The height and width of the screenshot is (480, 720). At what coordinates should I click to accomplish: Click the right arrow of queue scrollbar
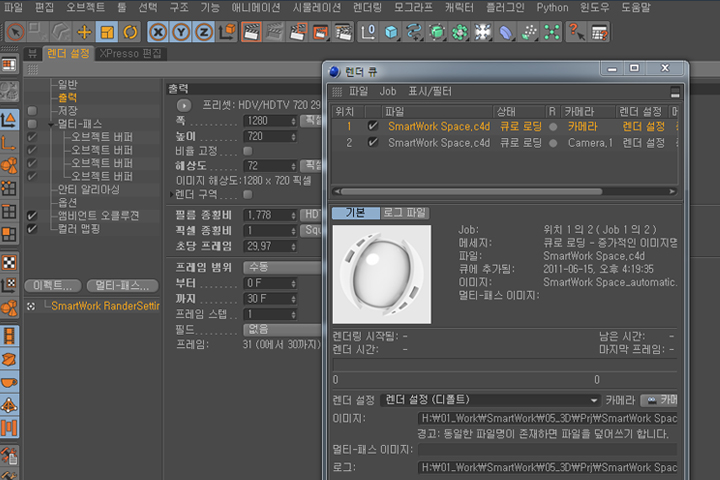click(x=672, y=192)
